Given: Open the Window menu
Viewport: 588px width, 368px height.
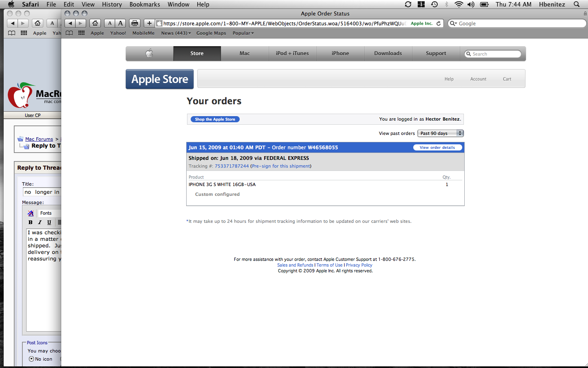Looking at the screenshot, I should click(178, 4).
